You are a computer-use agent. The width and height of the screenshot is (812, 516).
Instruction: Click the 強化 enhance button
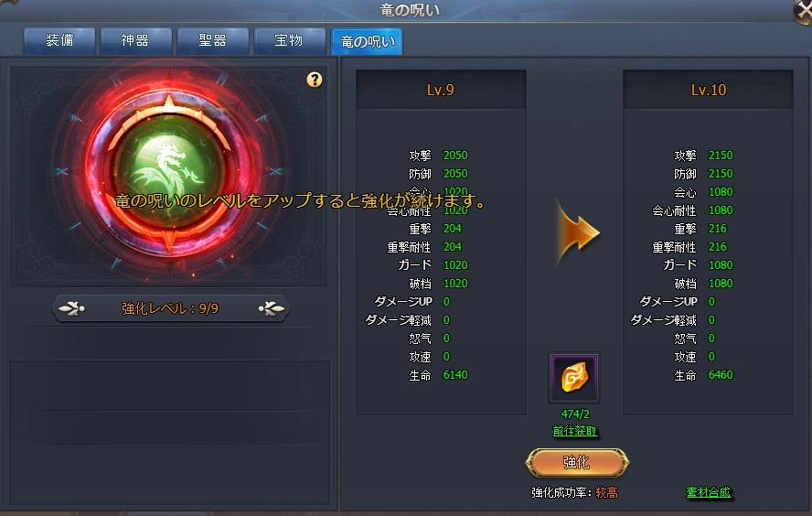(x=576, y=462)
